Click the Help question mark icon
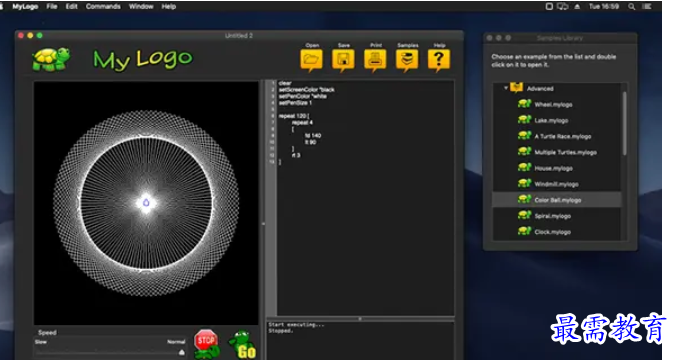675x360 pixels. [439, 60]
